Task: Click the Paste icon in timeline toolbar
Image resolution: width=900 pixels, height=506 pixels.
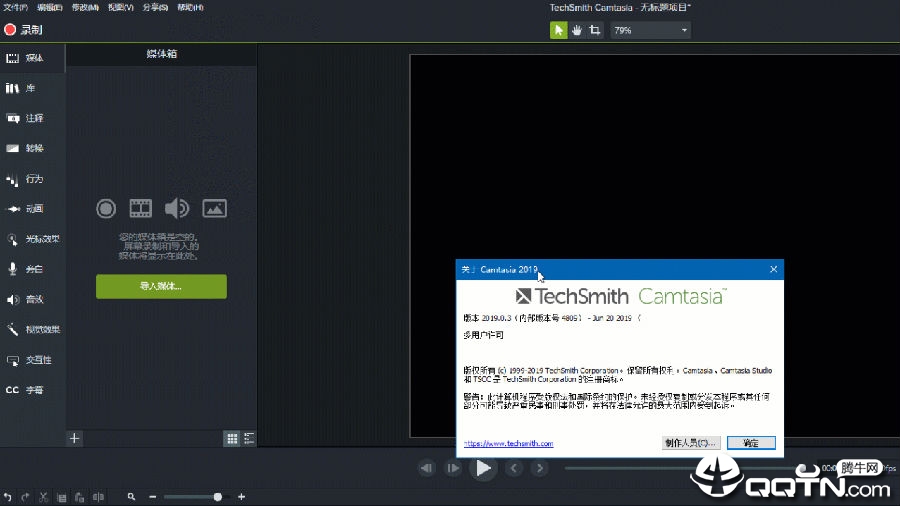Action: (80, 497)
